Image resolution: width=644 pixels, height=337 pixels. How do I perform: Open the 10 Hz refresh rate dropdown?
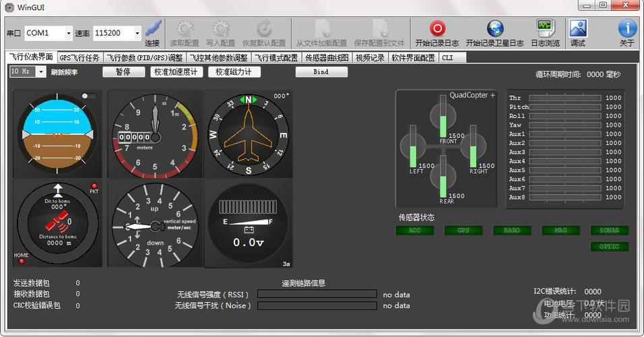40,72
